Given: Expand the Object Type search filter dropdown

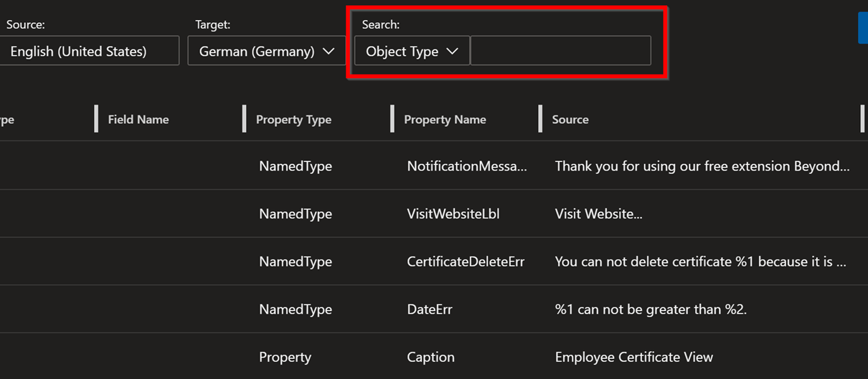Looking at the screenshot, I should point(412,52).
